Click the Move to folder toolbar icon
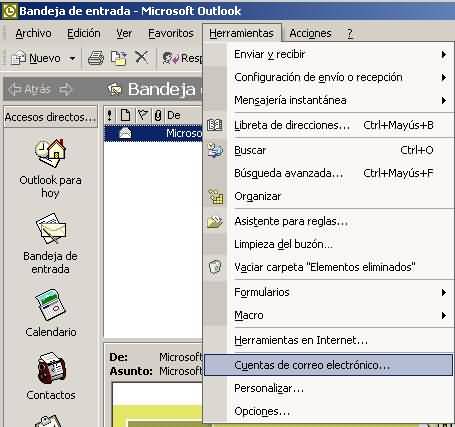Image resolution: width=455 pixels, height=427 pixels. click(x=119, y=58)
